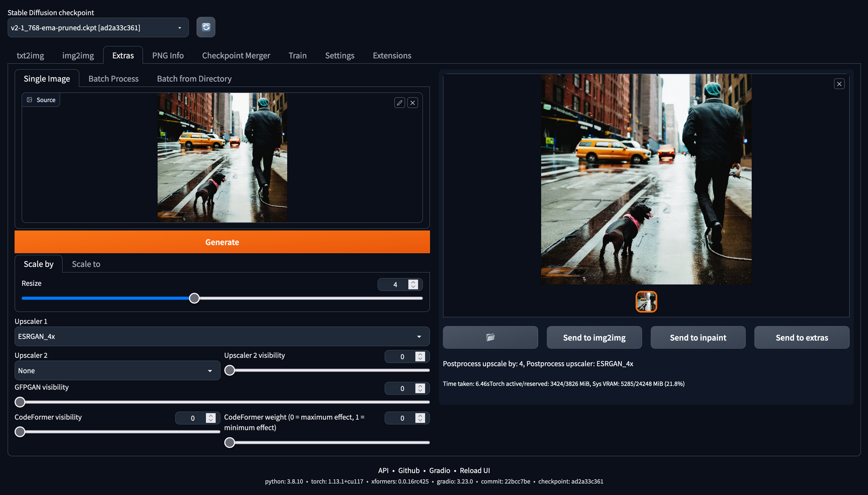This screenshot has width=868, height=495.
Task: Click the orange Generate button
Action: pyautogui.click(x=222, y=242)
